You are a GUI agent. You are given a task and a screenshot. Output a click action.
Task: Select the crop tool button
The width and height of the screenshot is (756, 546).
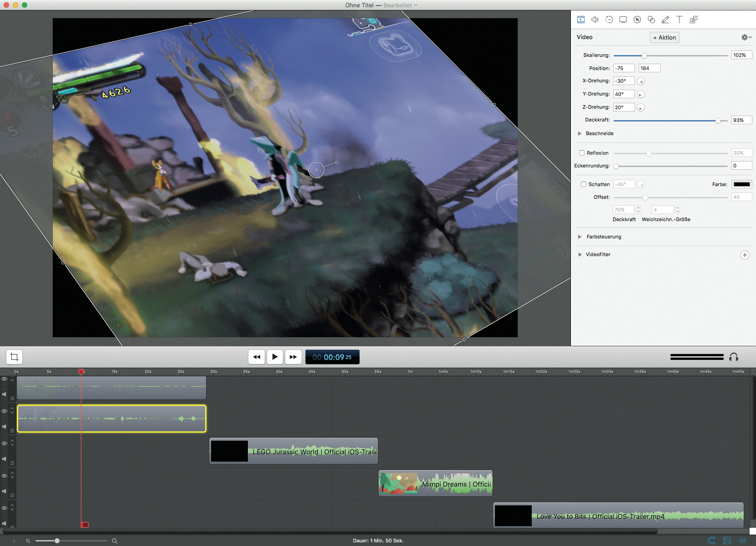[14, 357]
